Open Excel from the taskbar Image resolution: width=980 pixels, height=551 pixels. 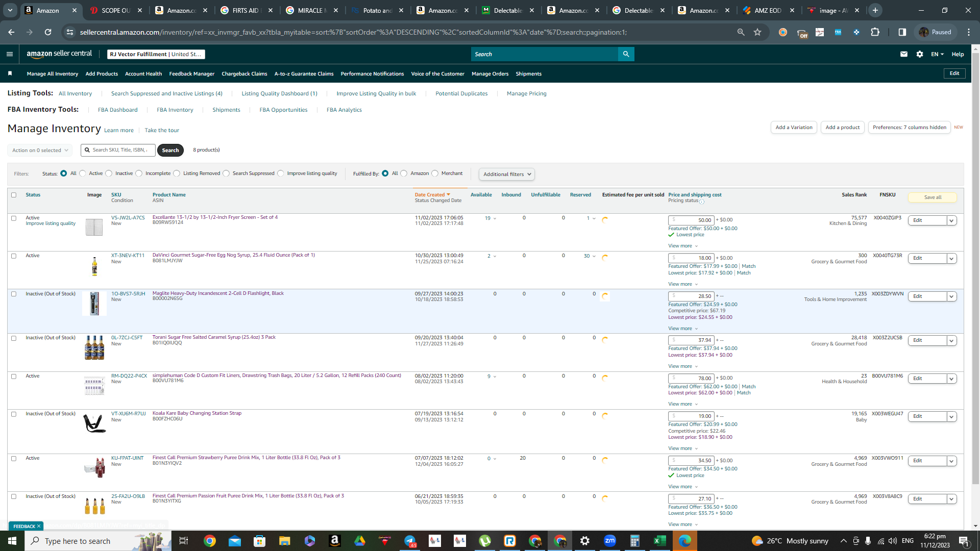tap(659, 541)
